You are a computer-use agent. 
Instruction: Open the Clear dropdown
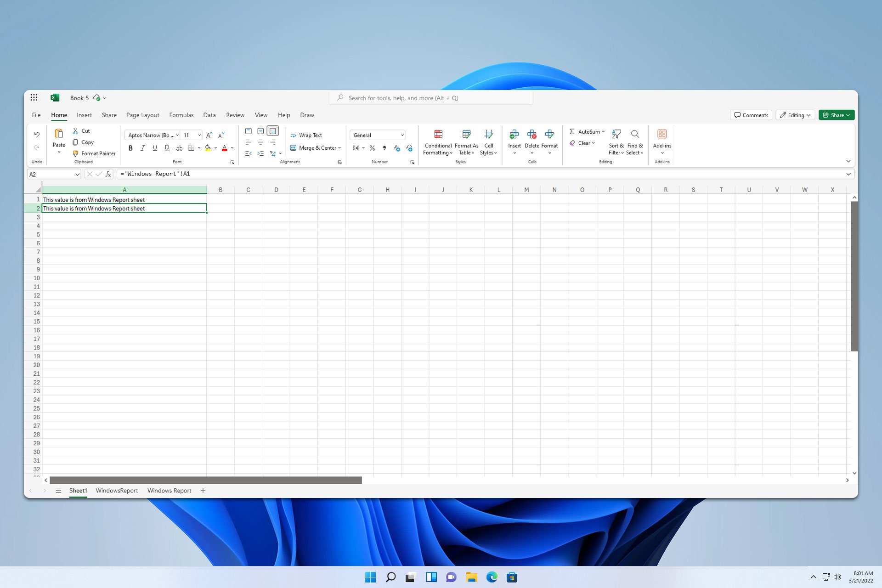click(x=582, y=143)
